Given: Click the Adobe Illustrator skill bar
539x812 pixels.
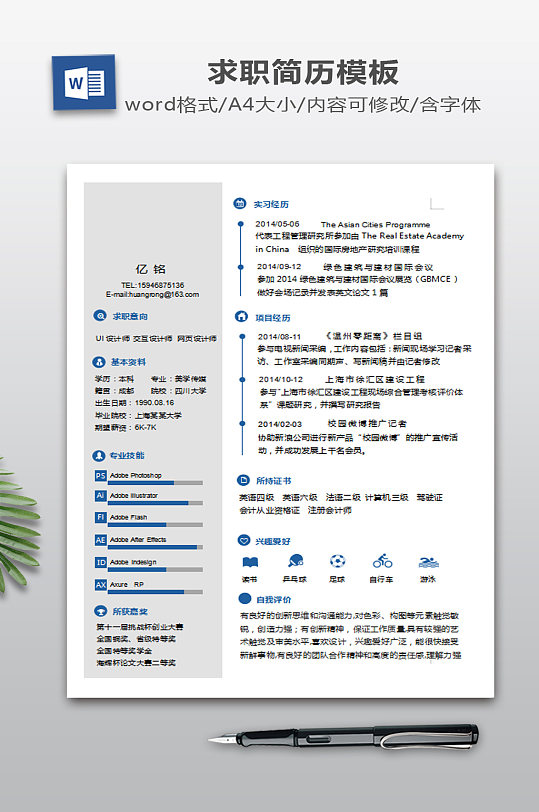Looking at the screenshot, I should [x=155, y=503].
